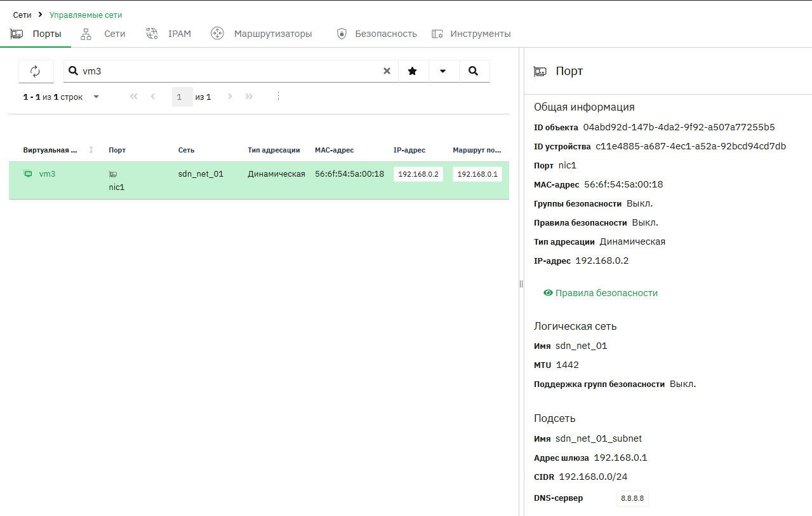Open the bookmarks dropdown arrow
This screenshot has height=516, width=812.
(443, 71)
